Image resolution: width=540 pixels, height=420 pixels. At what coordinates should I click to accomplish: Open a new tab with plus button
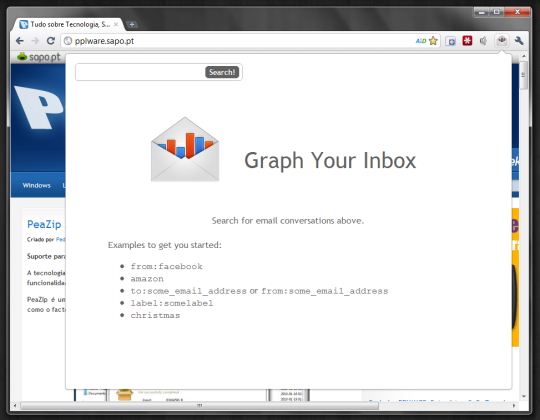132,24
